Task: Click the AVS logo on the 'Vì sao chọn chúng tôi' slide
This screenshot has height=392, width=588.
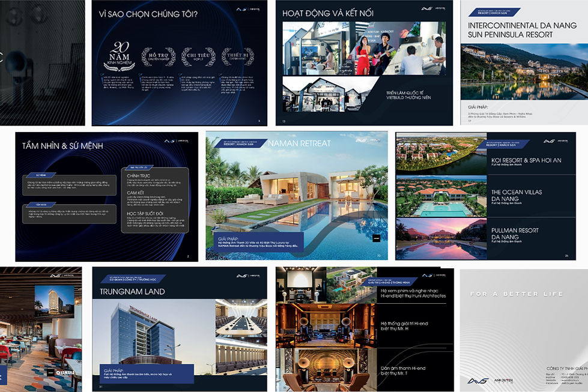Action: pyautogui.click(x=248, y=10)
